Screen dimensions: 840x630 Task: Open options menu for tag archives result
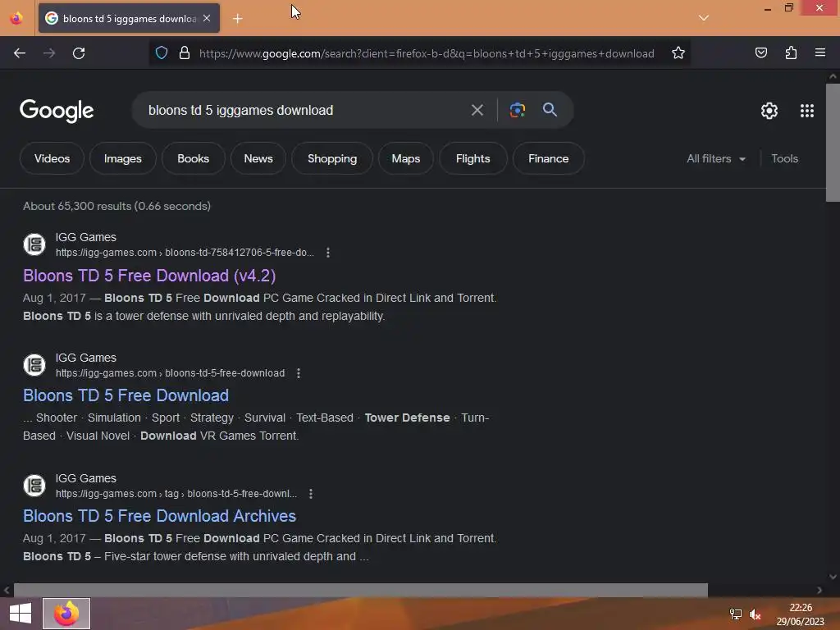(x=311, y=493)
